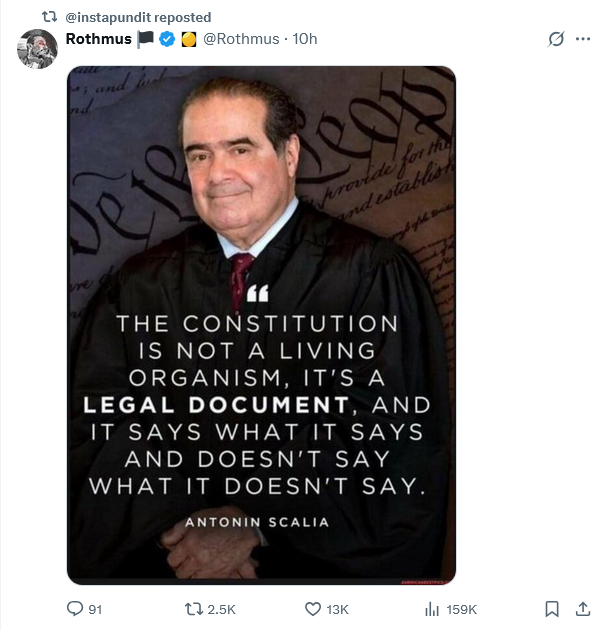Click the gold affiliation badge beside name

click(x=187, y=39)
